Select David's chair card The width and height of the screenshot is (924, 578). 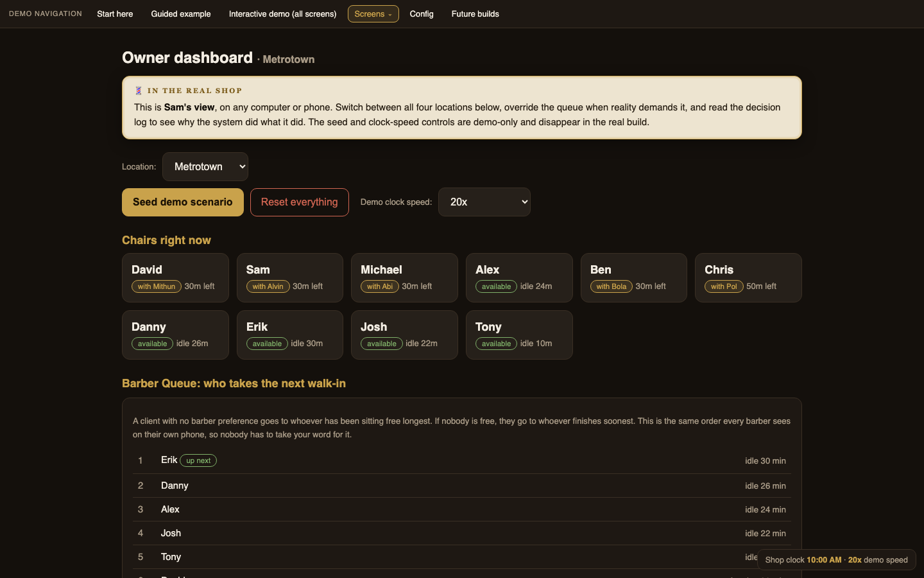pyautogui.click(x=175, y=277)
